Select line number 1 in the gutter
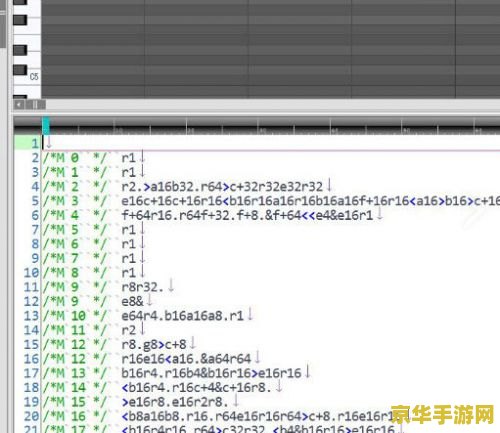The image size is (500, 433). coord(35,143)
